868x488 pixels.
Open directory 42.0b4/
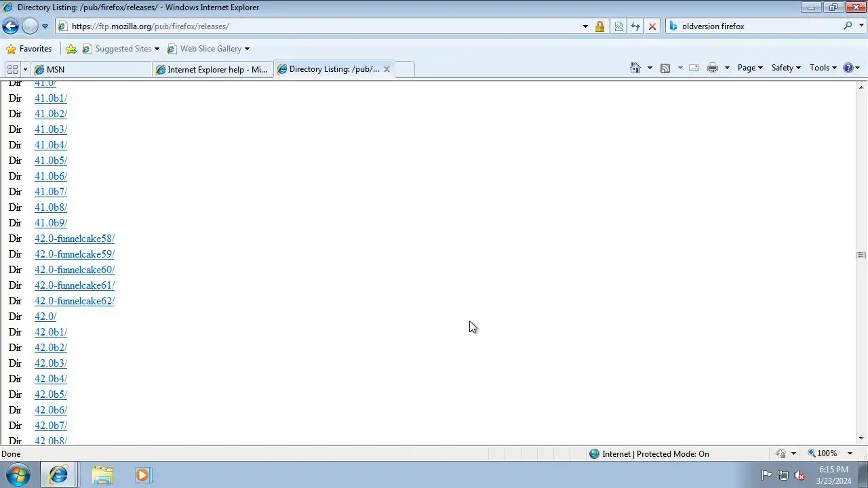51,379
